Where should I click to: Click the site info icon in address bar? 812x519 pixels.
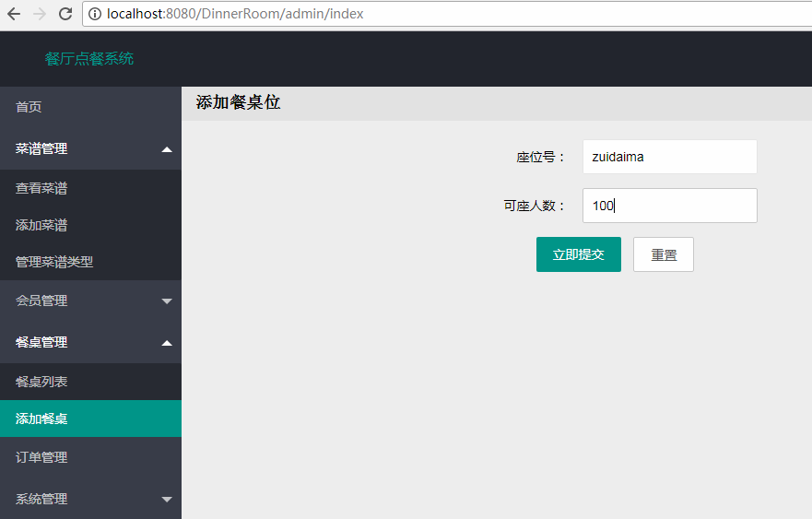pyautogui.click(x=95, y=15)
